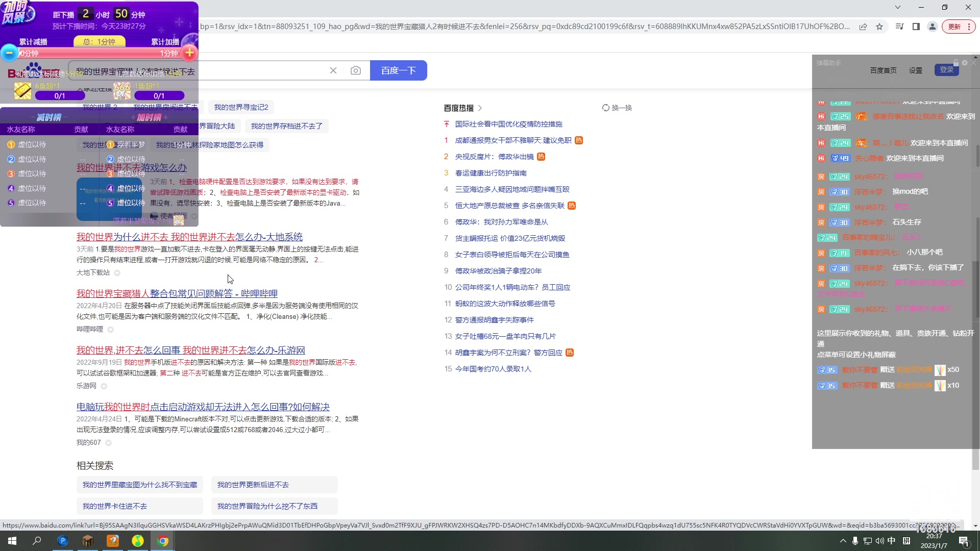Viewport: 980px width, 551px height.
Task: Toggle the 中 input language indicator
Action: pos(892,541)
